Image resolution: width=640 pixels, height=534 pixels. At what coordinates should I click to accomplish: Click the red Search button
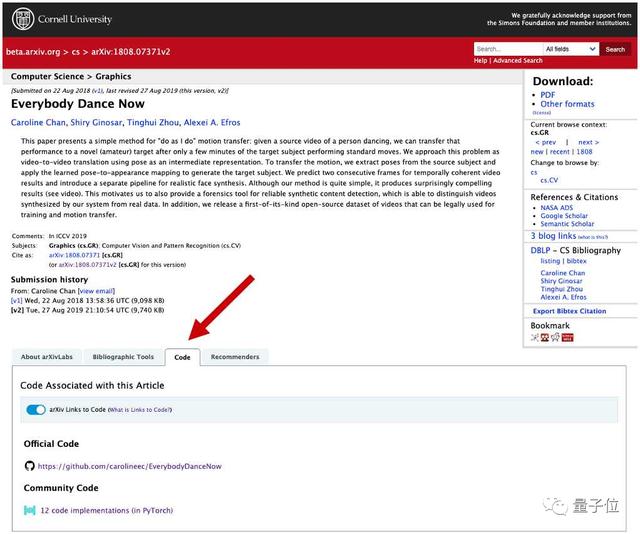click(x=615, y=49)
